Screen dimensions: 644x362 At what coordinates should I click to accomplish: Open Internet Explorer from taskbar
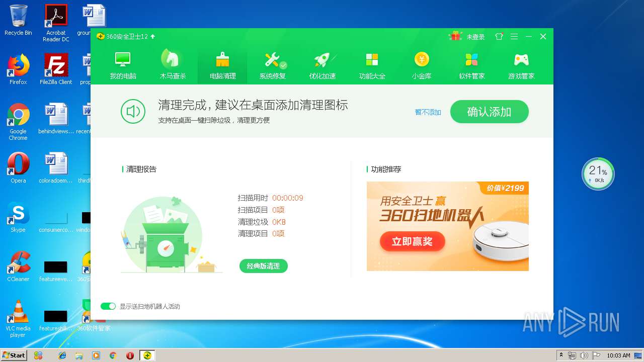[62, 355]
